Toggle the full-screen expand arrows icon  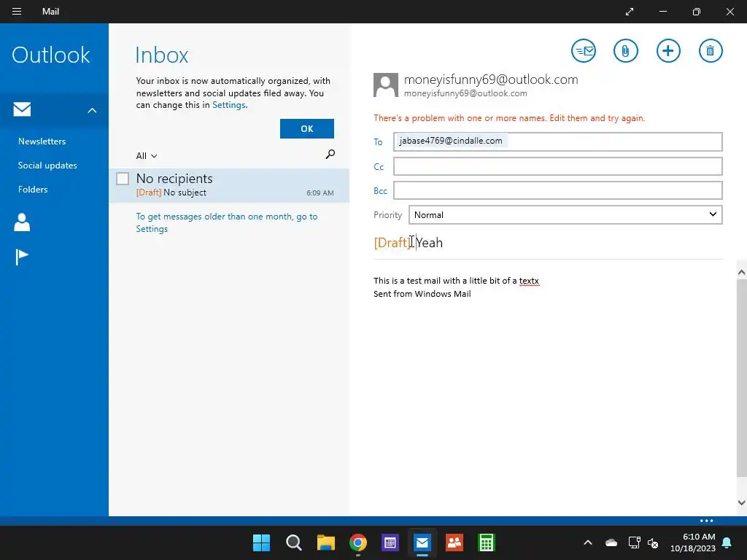point(630,12)
